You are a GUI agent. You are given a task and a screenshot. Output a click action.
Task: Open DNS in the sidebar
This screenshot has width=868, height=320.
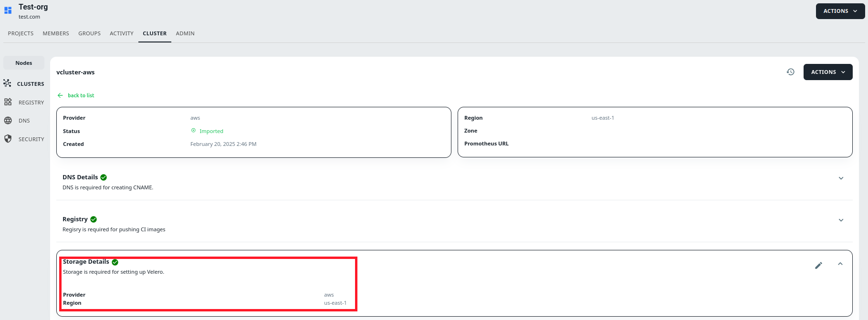coord(24,121)
